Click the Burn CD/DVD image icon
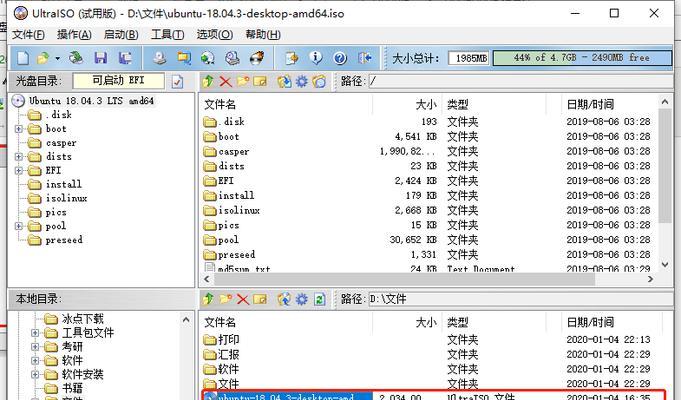 click(257, 58)
